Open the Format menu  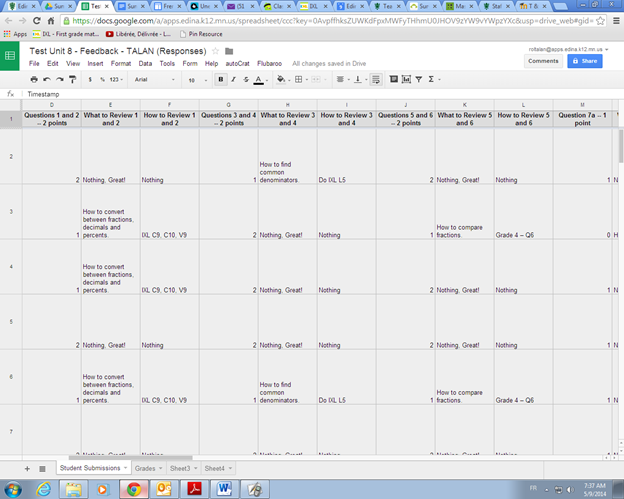121,64
